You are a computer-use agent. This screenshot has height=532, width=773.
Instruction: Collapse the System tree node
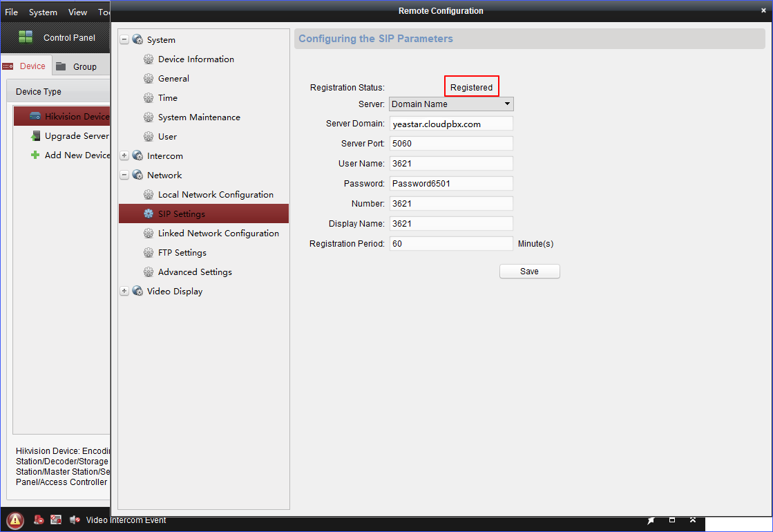tap(124, 40)
